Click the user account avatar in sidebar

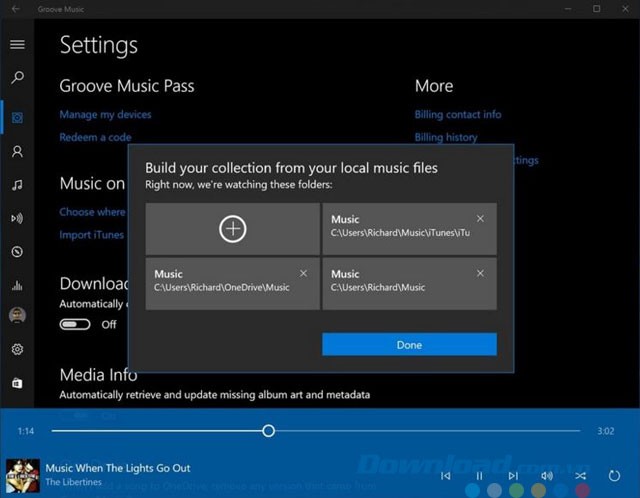(x=17, y=316)
